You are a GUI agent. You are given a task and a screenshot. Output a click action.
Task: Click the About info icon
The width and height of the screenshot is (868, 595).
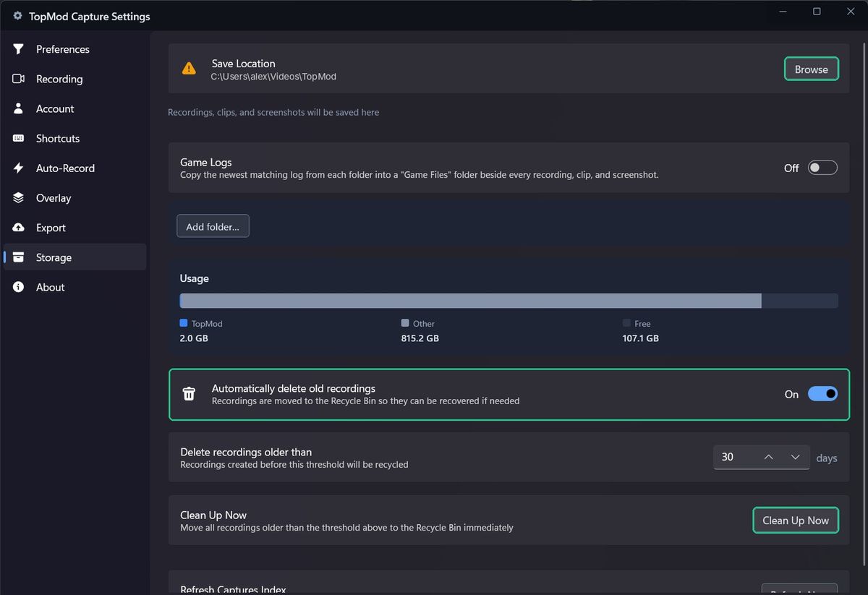[19, 287]
